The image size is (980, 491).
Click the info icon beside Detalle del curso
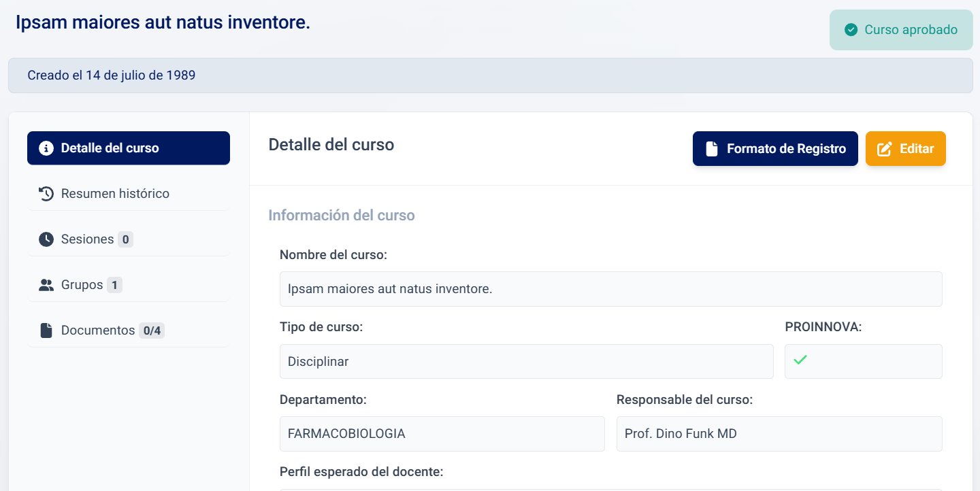click(x=46, y=148)
